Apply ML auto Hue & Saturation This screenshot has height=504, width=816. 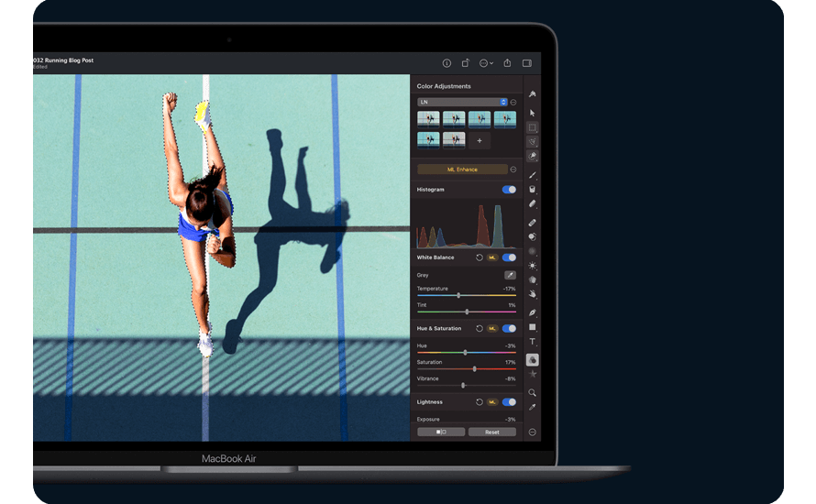(x=492, y=329)
